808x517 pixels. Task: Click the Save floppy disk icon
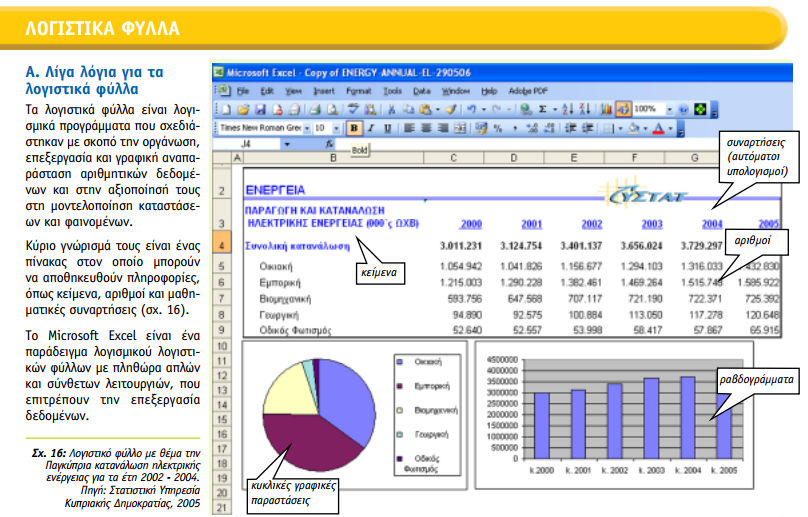click(260, 109)
